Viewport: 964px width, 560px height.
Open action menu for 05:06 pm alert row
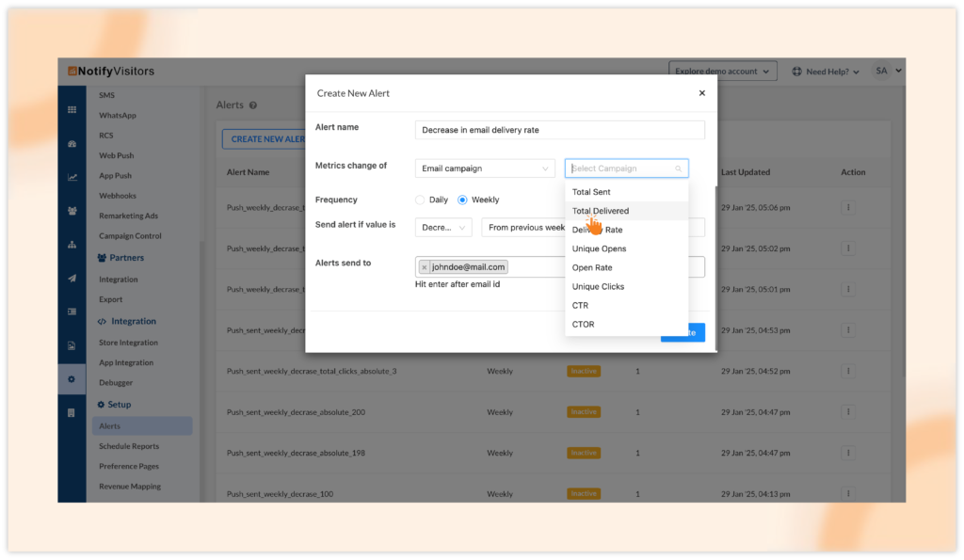point(848,208)
